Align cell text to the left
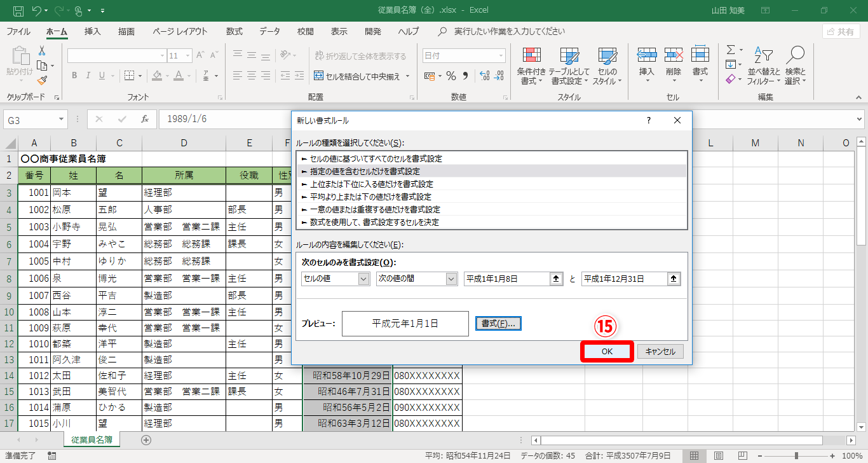The width and height of the screenshot is (868, 463). tap(238, 76)
